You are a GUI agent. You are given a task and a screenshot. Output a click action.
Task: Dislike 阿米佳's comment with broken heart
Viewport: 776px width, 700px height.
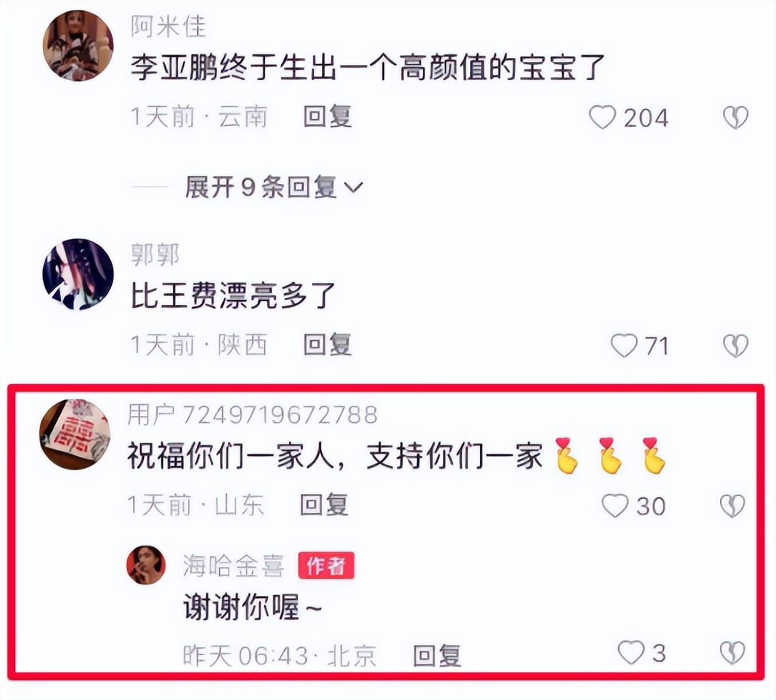click(x=735, y=117)
